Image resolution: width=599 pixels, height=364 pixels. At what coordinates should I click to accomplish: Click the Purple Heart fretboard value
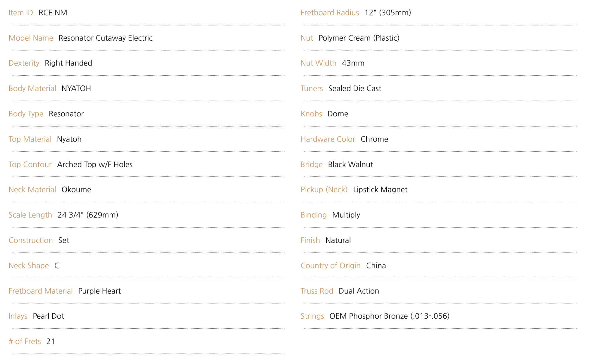pos(99,291)
